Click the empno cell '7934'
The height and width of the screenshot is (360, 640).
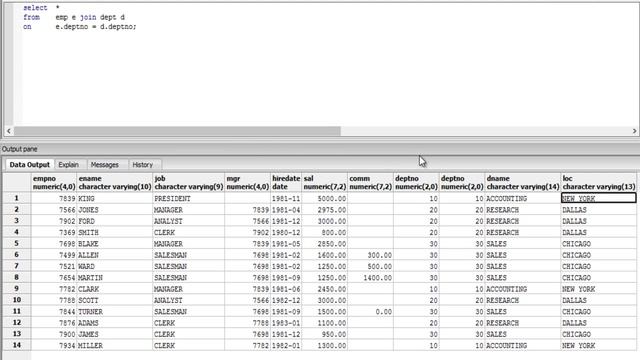54,345
